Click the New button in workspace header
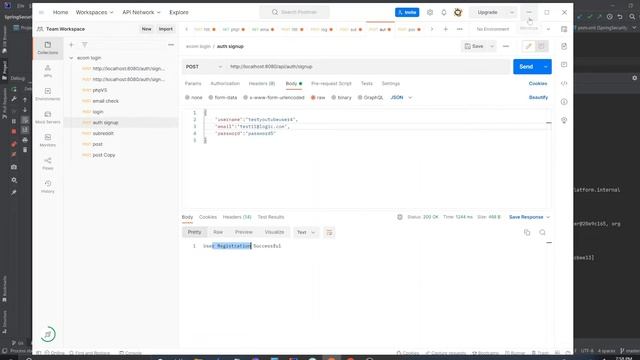This screenshot has width=640, height=360. [x=147, y=29]
